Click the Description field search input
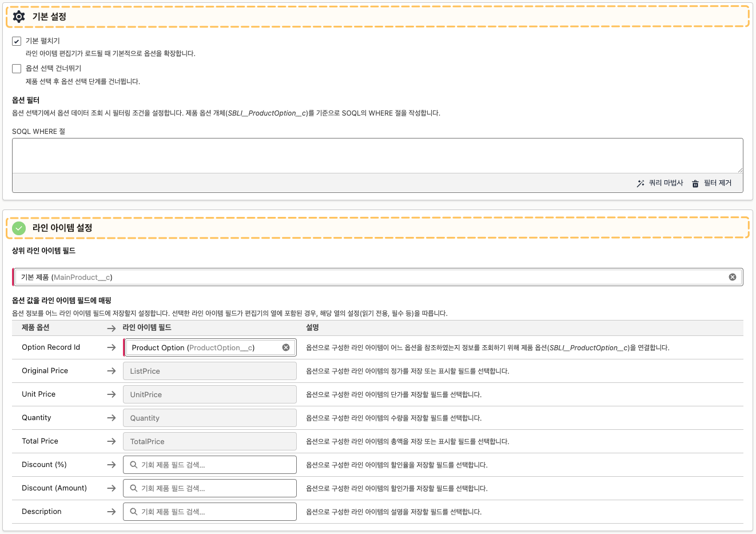Viewport: 756px width, 534px height. (217, 512)
